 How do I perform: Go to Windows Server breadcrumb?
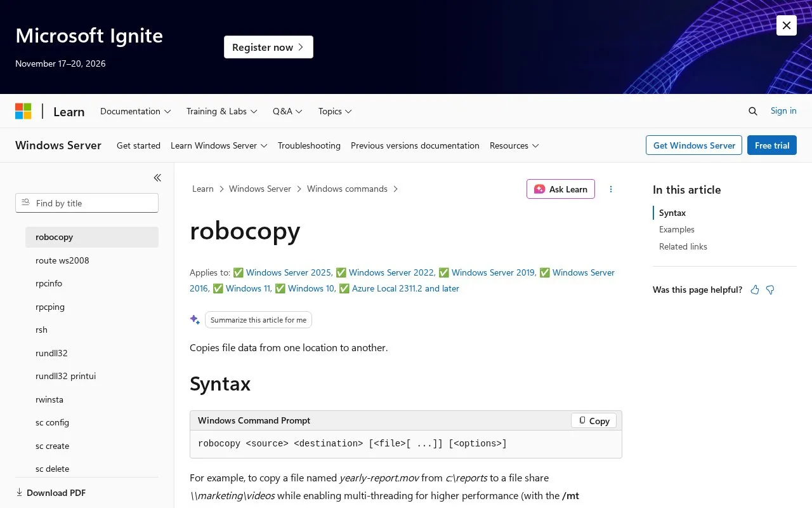coord(260,189)
